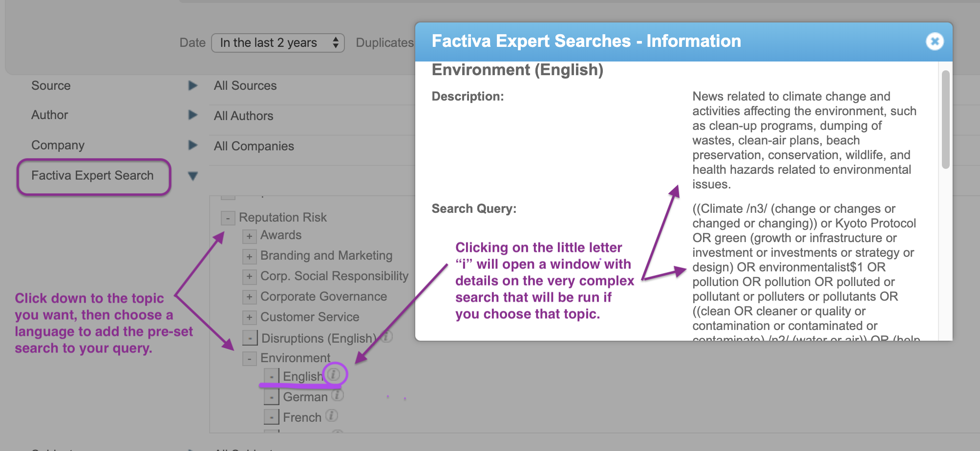Click the Factiva Expert Search label
The image size is (980, 451).
(92, 176)
